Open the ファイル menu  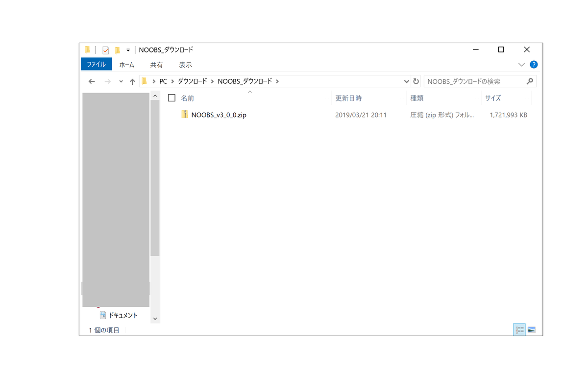96,64
